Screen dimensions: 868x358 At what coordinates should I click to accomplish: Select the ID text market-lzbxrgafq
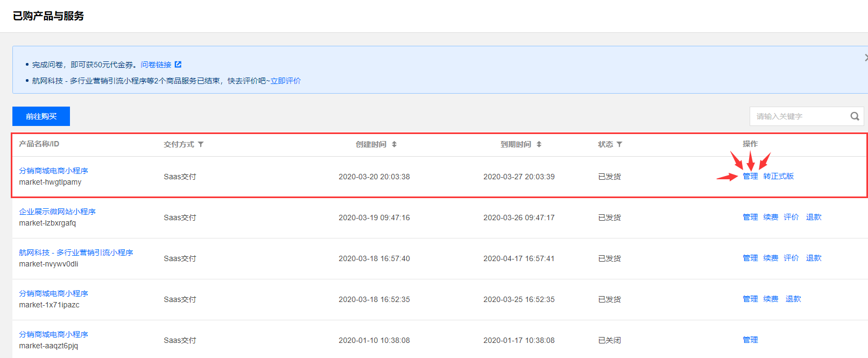tap(47, 223)
